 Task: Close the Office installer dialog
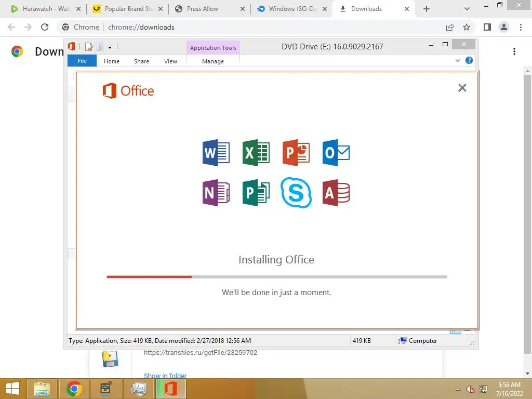pyautogui.click(x=462, y=88)
